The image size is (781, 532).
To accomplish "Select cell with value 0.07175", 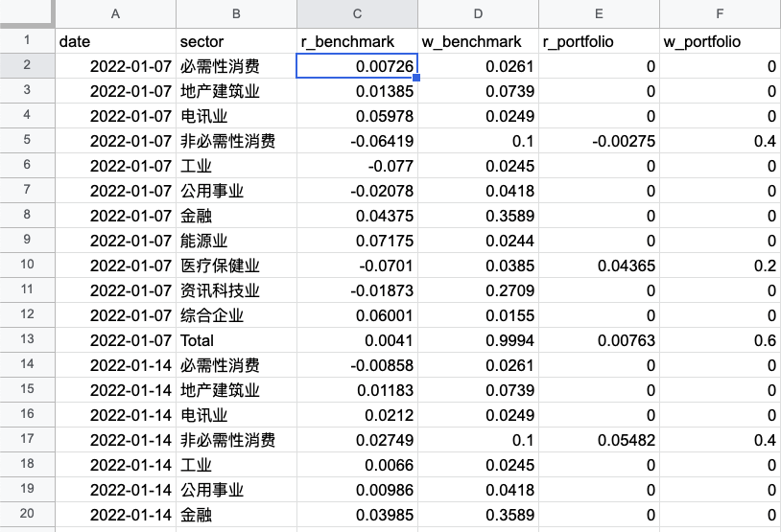I will coord(357,241).
